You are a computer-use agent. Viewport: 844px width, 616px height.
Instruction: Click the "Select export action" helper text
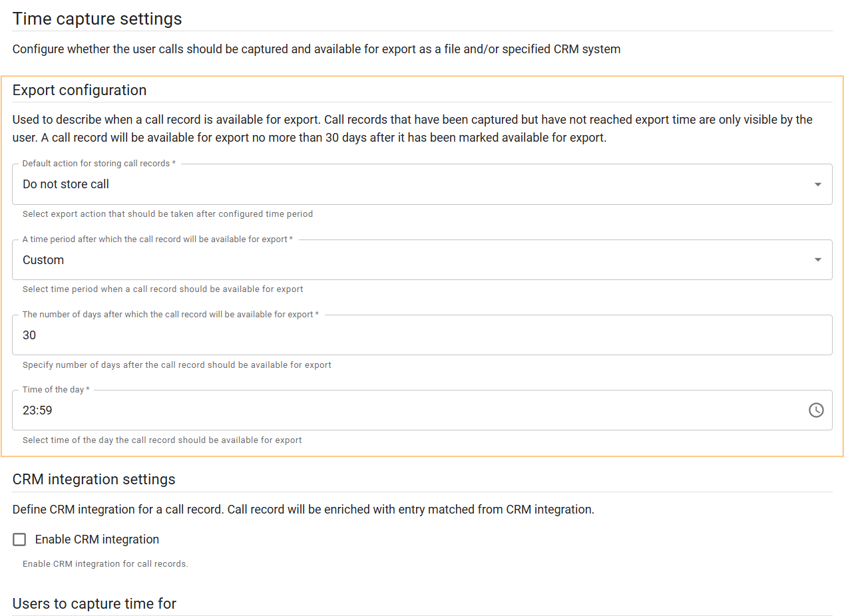168,214
